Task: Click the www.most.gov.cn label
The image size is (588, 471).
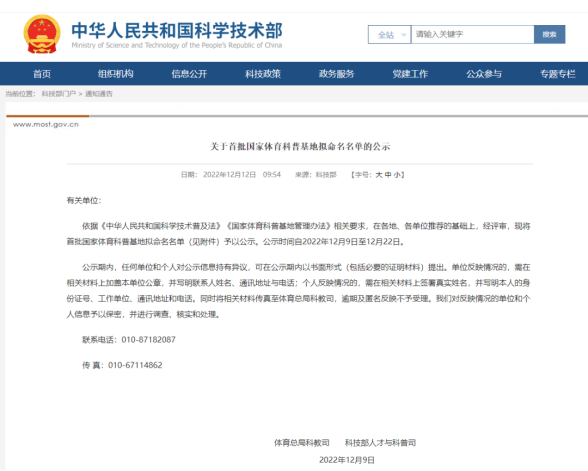Action: point(46,124)
